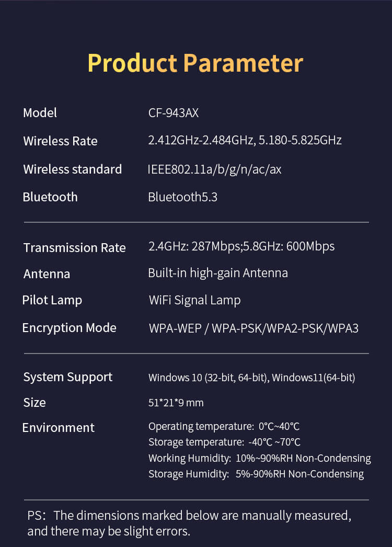This screenshot has width=392, height=547.
Task: Select the Pilot Lamp label
Action: click(52, 300)
